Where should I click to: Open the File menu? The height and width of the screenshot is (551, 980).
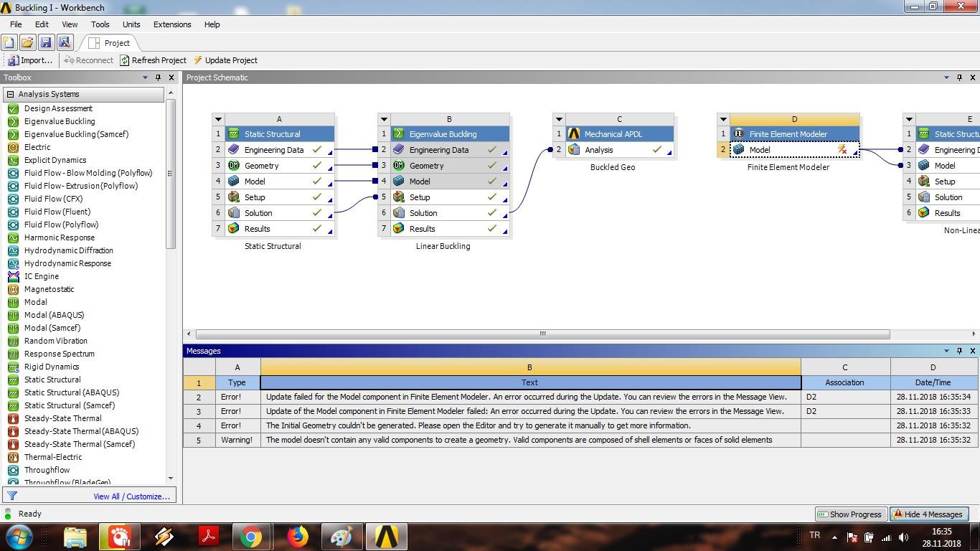(16, 24)
